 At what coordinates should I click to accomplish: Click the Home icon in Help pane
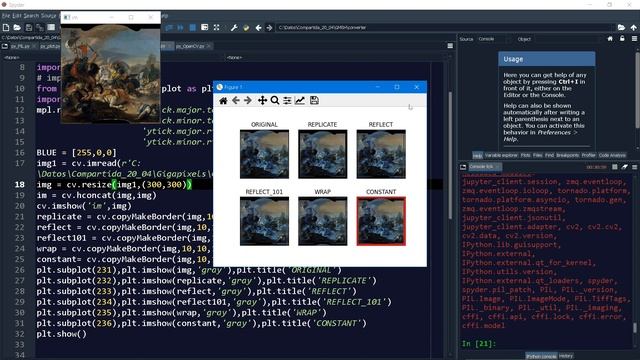610,39
